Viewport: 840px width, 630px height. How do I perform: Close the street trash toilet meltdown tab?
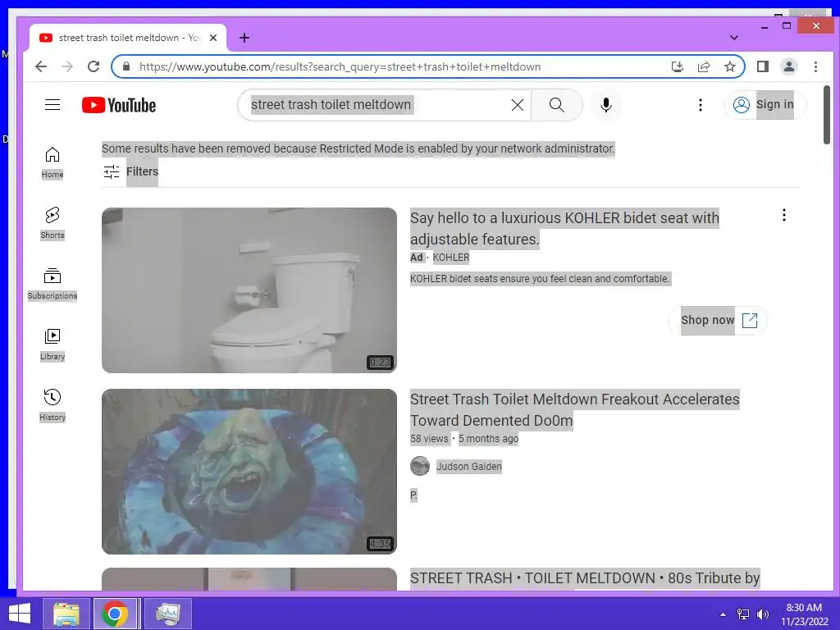(213, 38)
